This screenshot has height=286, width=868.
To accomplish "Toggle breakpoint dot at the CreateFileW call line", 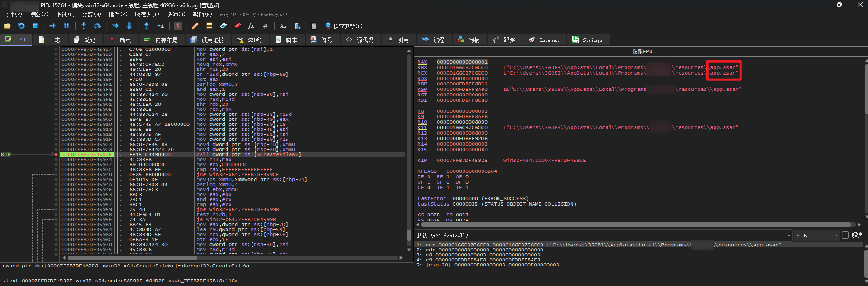I will point(56,155).
